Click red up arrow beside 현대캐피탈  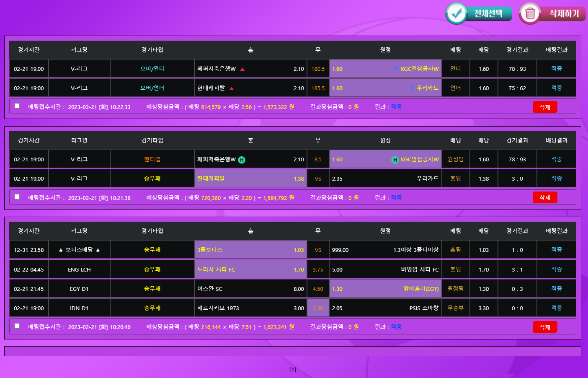tap(232, 88)
